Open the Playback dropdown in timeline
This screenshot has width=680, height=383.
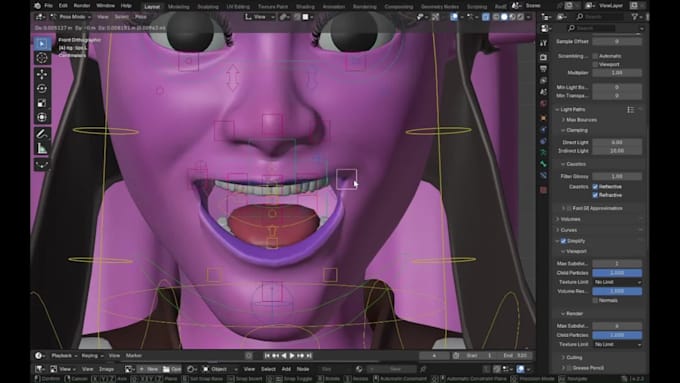pos(64,356)
